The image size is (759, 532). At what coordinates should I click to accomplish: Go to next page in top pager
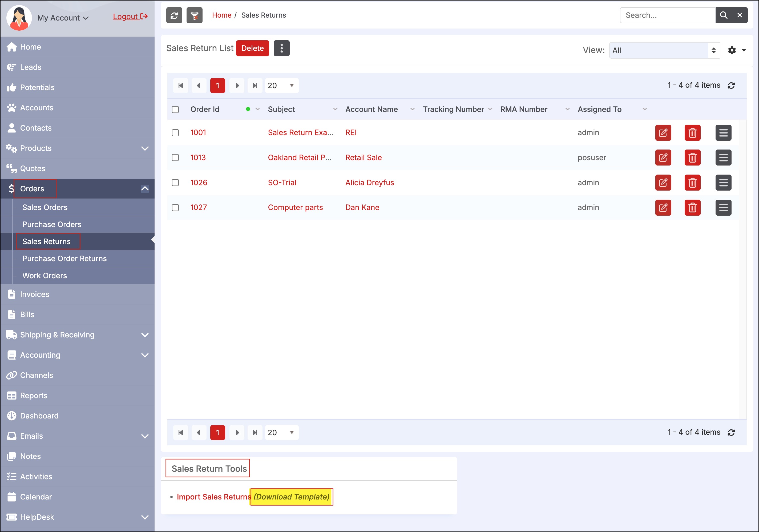coord(237,86)
